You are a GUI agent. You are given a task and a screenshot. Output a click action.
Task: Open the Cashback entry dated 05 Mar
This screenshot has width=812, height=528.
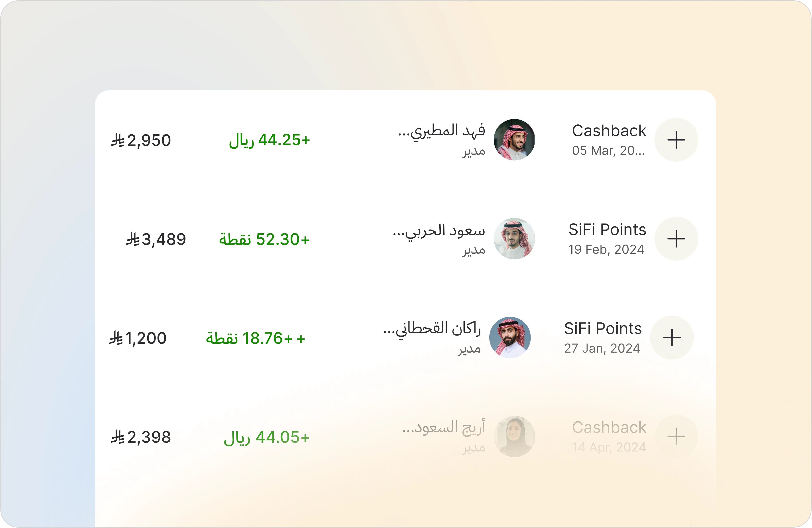pos(609,139)
